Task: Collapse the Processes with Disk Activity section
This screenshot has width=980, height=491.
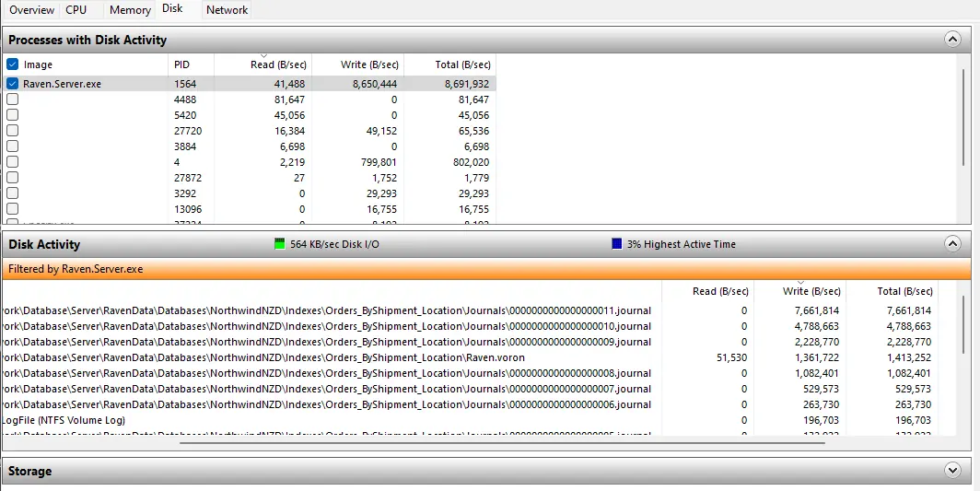Action: click(x=951, y=40)
